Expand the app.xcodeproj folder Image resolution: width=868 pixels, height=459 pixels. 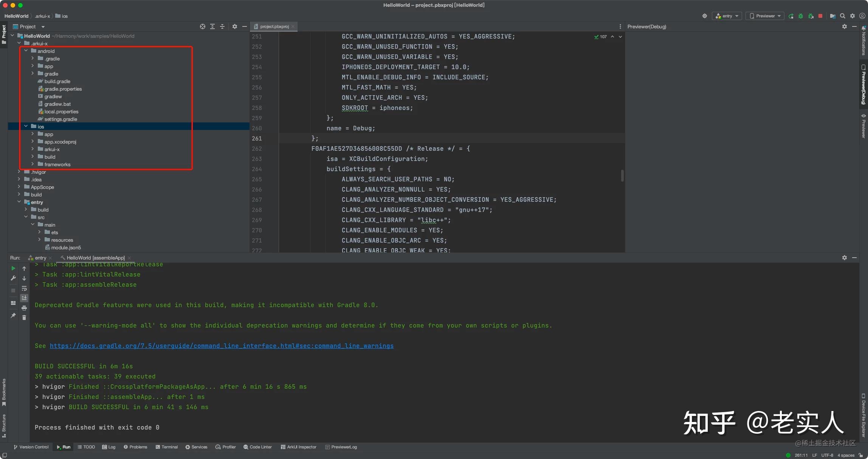tap(33, 141)
